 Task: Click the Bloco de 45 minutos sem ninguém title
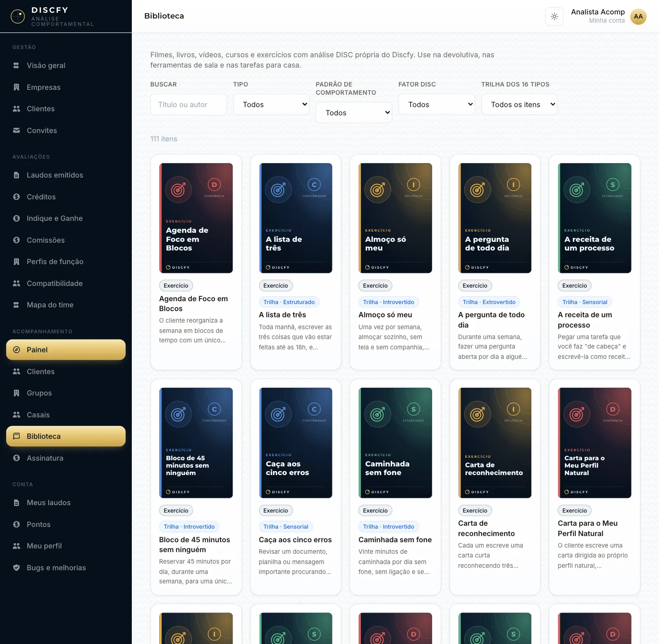click(194, 545)
